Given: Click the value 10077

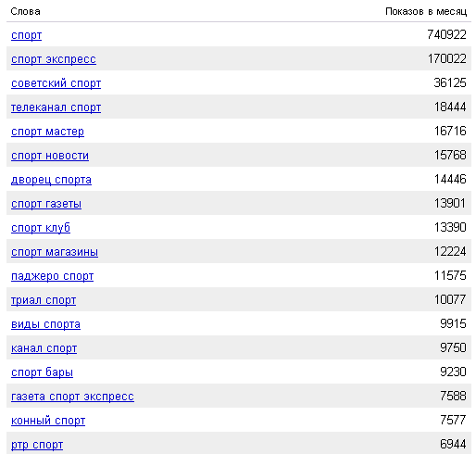Looking at the screenshot, I should coord(450,299).
